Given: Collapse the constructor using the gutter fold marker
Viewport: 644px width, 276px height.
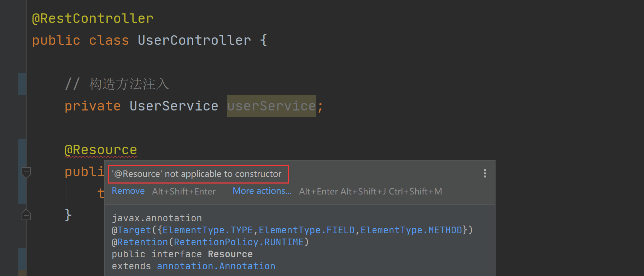Looking at the screenshot, I should (x=26, y=172).
